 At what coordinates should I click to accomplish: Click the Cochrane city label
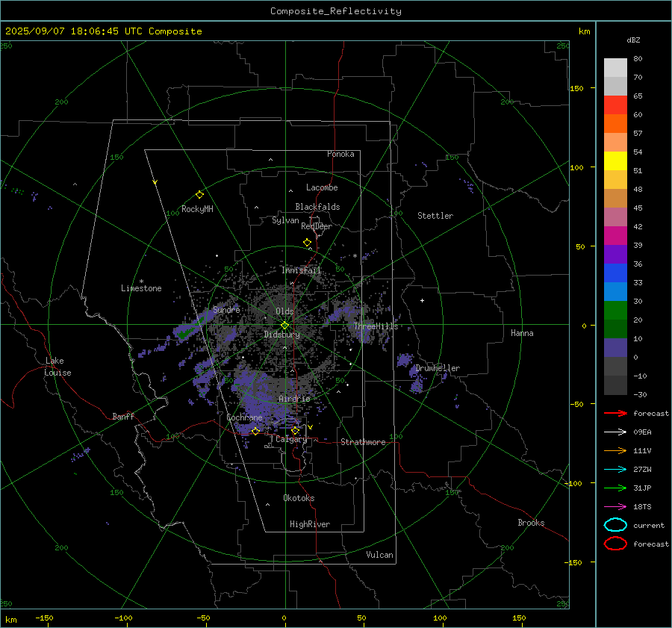coord(244,417)
